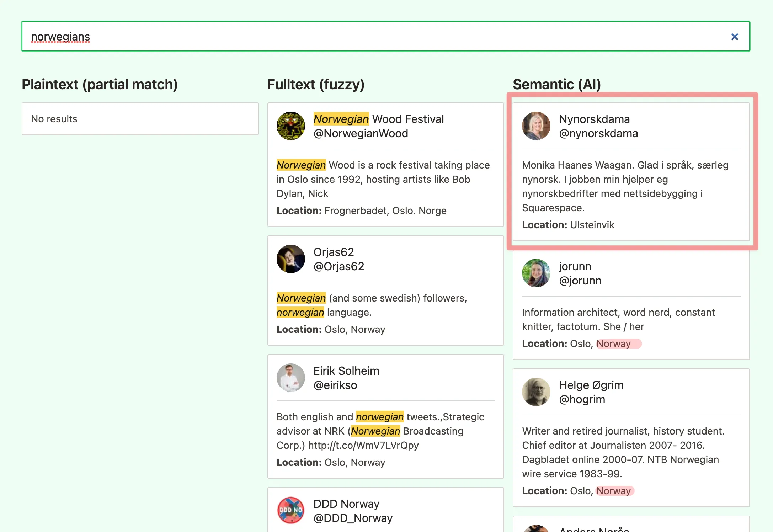
Task: Click Nynorskdama's profile picture
Action: 536,126
